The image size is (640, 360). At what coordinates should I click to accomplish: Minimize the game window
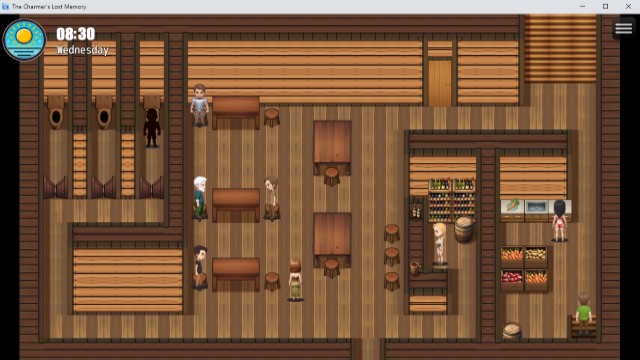(x=582, y=7)
